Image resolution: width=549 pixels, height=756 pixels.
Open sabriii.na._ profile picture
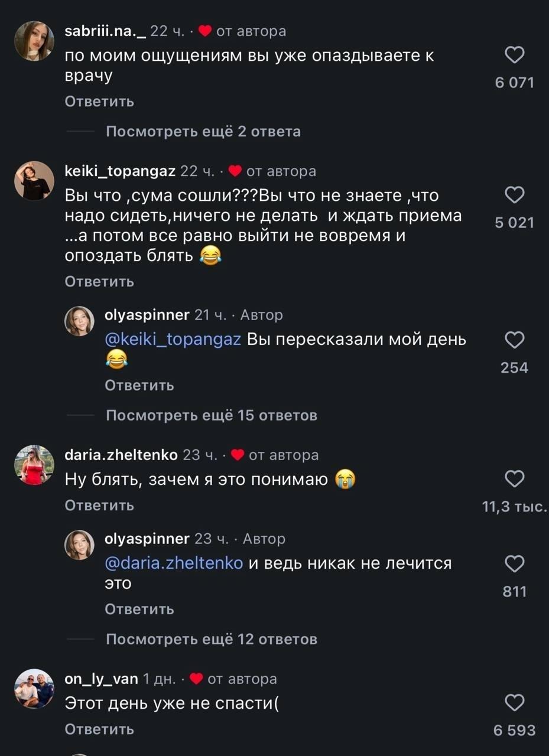[34, 41]
